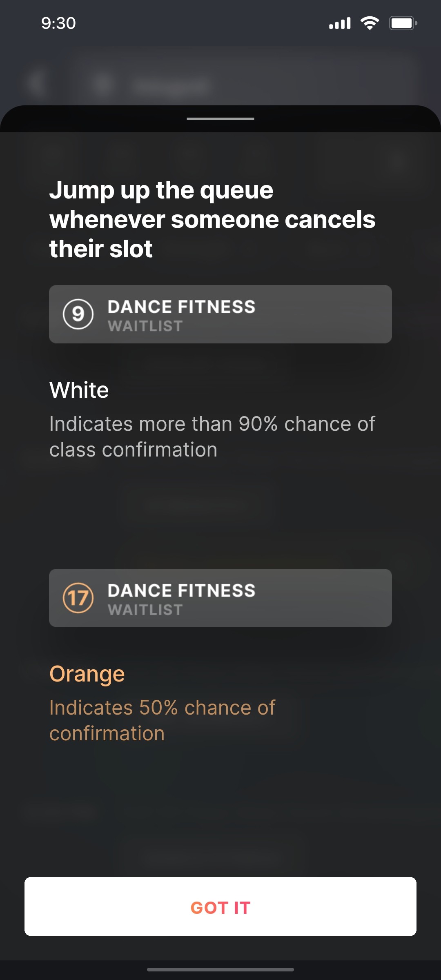Select the orange DANCE FITNESS waitlist card
This screenshot has width=441, height=980.
pos(220,598)
